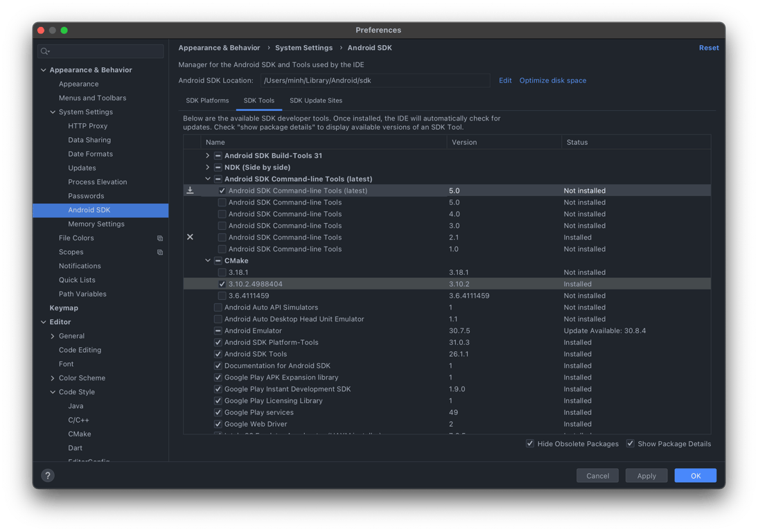Open HTTP Proxy settings
This screenshot has height=532, width=758.
(x=87, y=126)
